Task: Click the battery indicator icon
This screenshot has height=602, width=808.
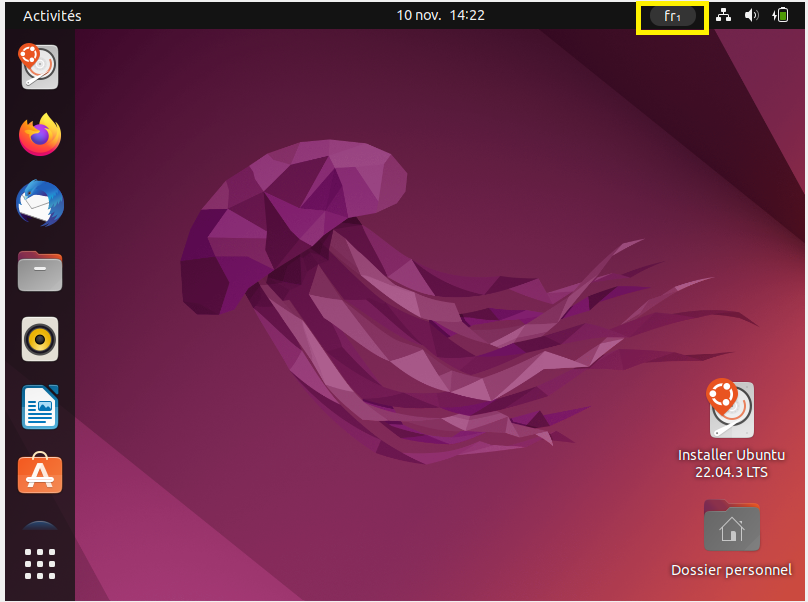Action: [780, 16]
